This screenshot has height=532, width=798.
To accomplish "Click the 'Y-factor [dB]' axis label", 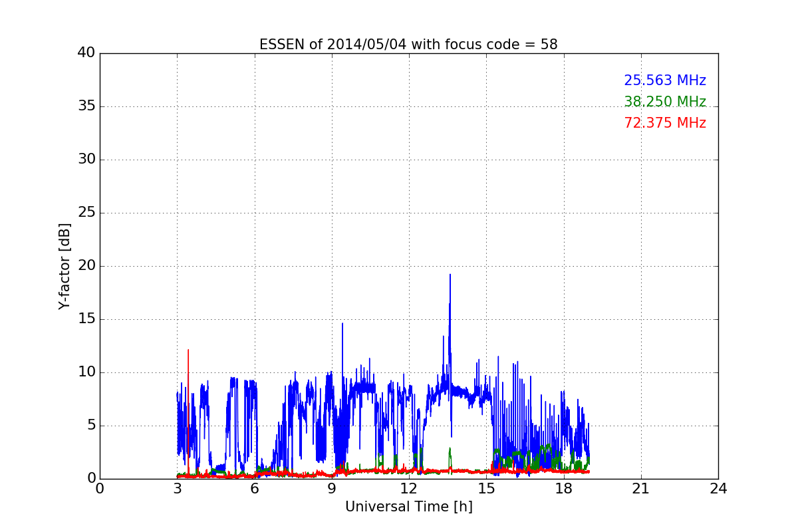I will point(65,266).
